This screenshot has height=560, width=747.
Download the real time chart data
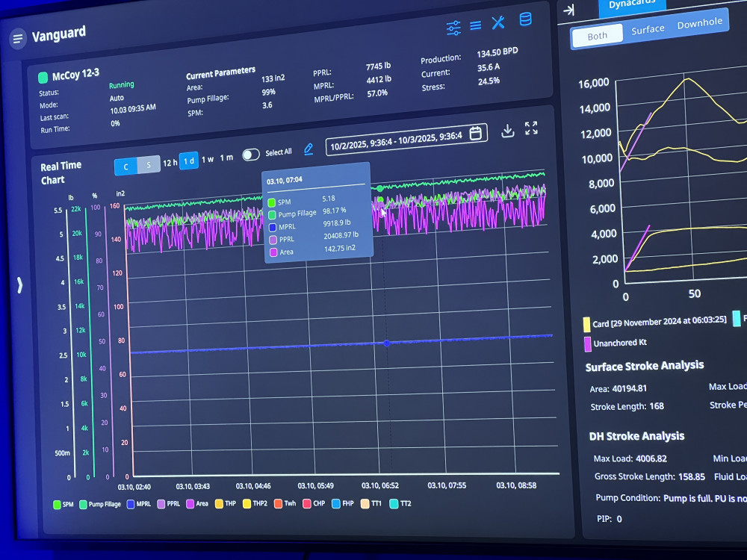coord(507,131)
